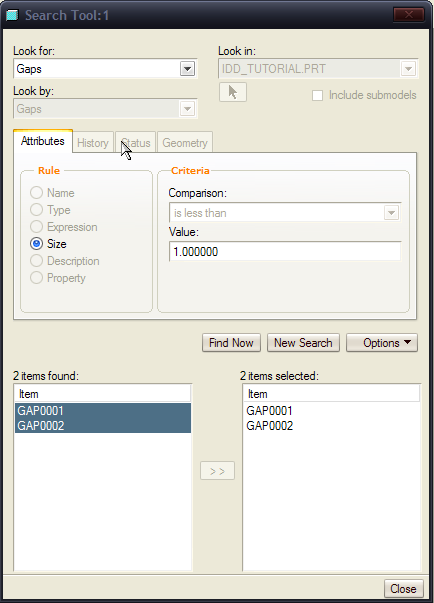The image size is (434, 603).
Task: Select the Size radio button
Action: pos(37,244)
